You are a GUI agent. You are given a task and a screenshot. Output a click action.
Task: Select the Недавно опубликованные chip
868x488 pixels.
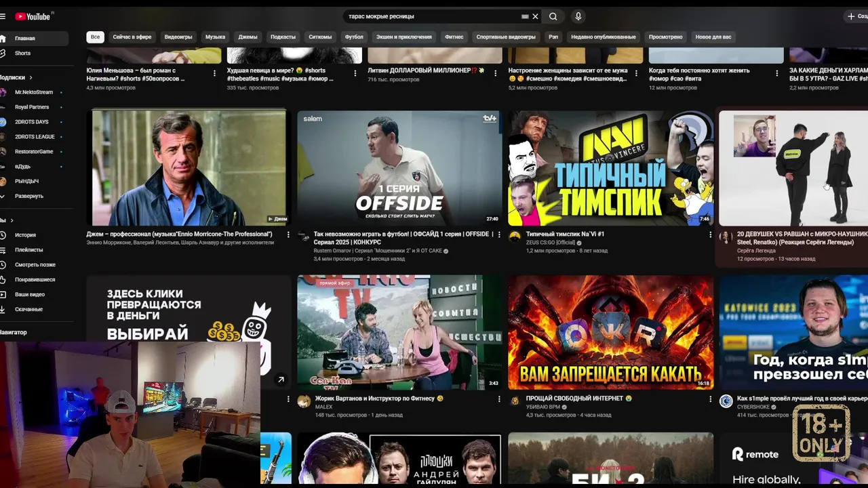click(x=604, y=37)
